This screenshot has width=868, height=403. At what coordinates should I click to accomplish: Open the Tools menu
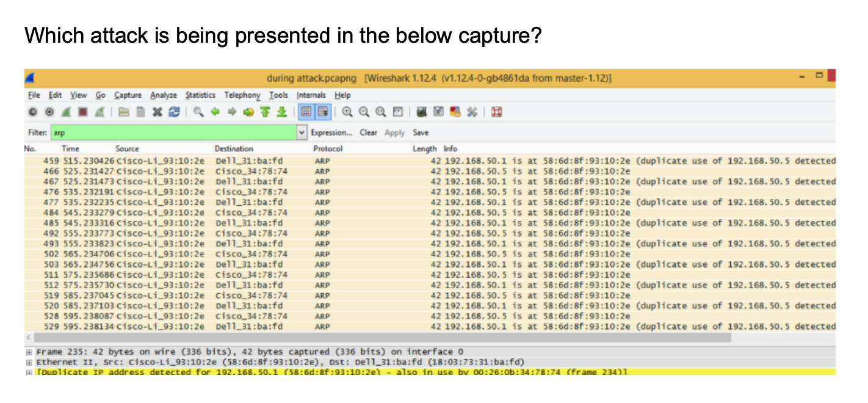pos(279,95)
